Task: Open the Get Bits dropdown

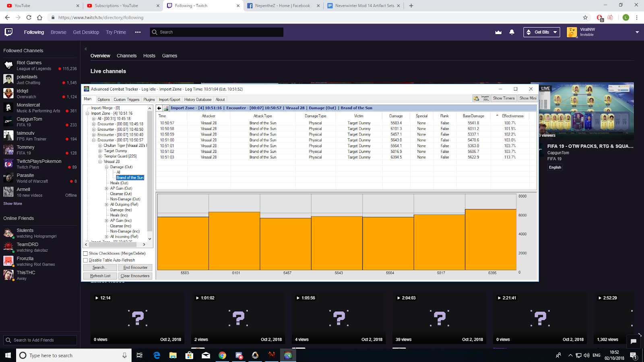Action: coord(542,32)
